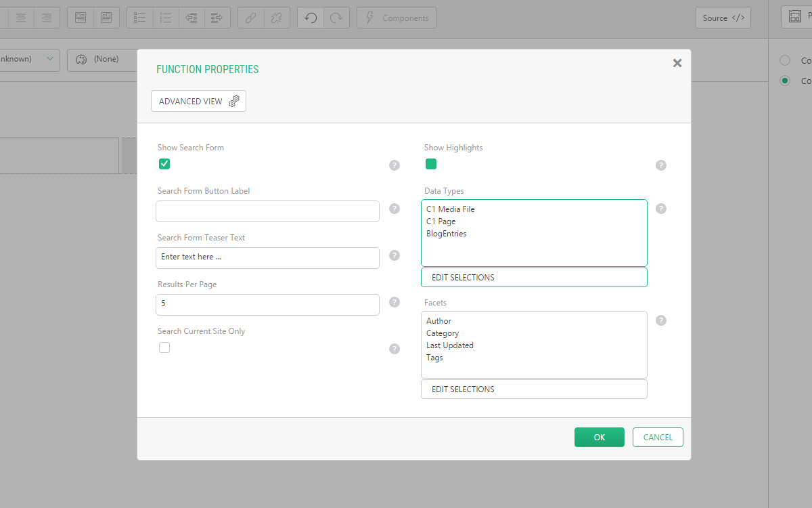Enable Search Current Site Only checkbox
812x508 pixels.
click(164, 347)
